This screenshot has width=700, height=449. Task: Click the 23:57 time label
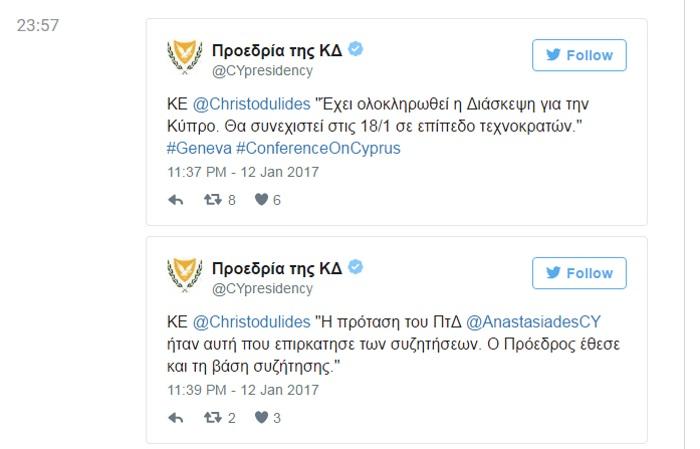[x=38, y=26]
